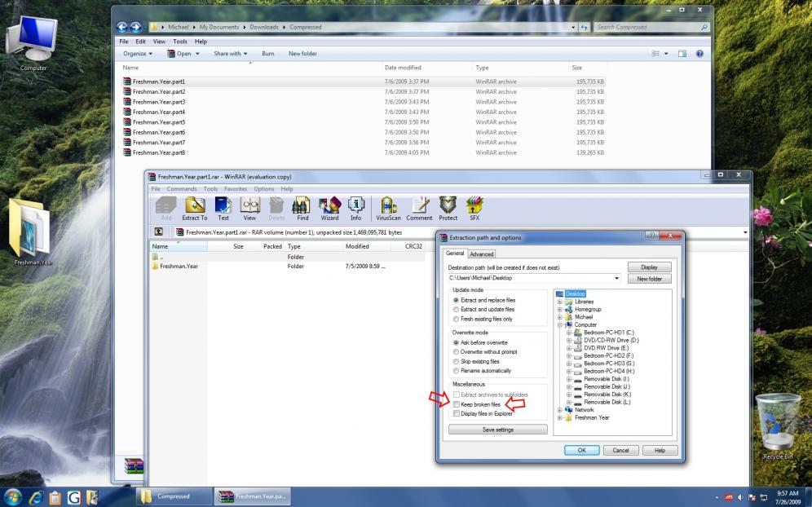The width and height of the screenshot is (812, 507).
Task: Click the New folder button in extraction dialog
Action: pos(650,279)
